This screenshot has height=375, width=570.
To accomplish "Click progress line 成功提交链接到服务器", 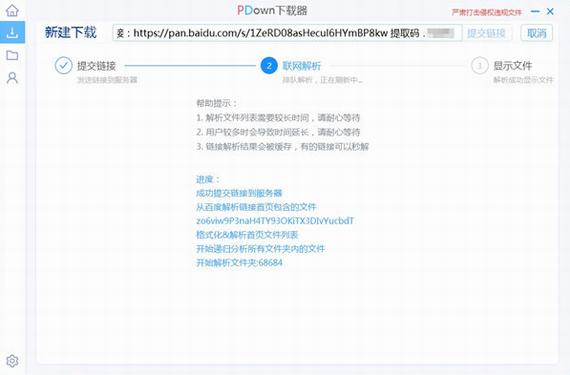I will coord(239,193).
